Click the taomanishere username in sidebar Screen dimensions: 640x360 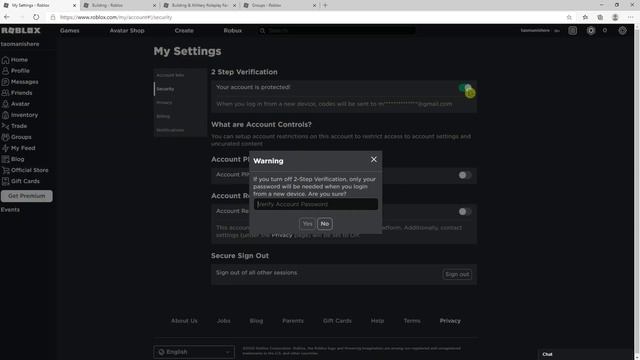[x=20, y=44]
